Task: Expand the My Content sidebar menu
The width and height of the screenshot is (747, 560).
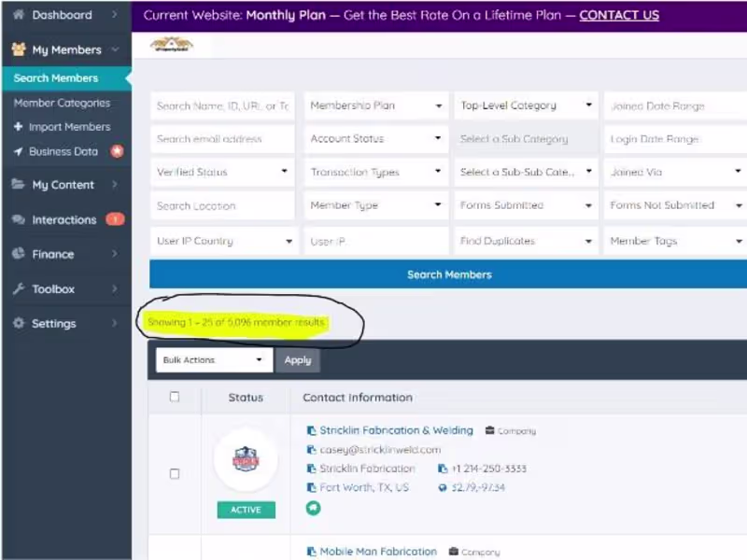Action: pyautogui.click(x=66, y=185)
